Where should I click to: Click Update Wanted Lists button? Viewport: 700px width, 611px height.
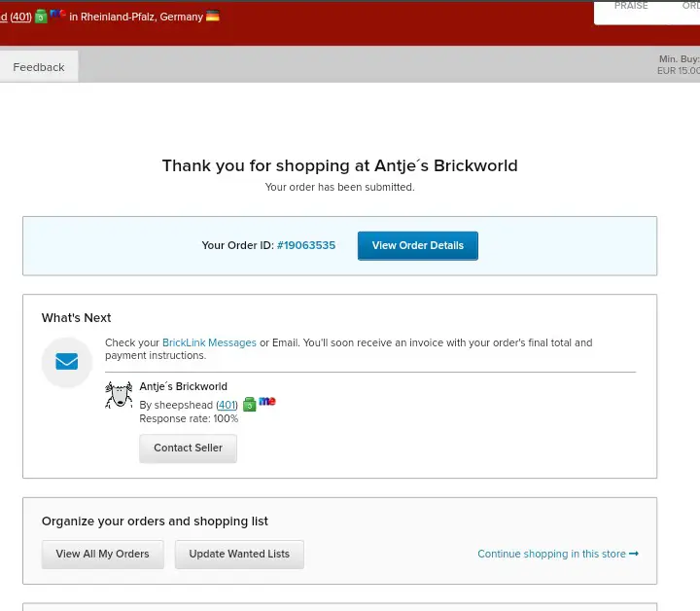tap(239, 554)
